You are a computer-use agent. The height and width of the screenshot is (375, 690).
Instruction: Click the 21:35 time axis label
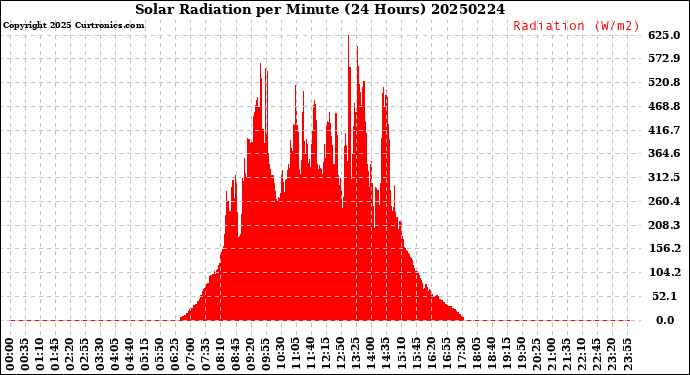[x=565, y=355]
